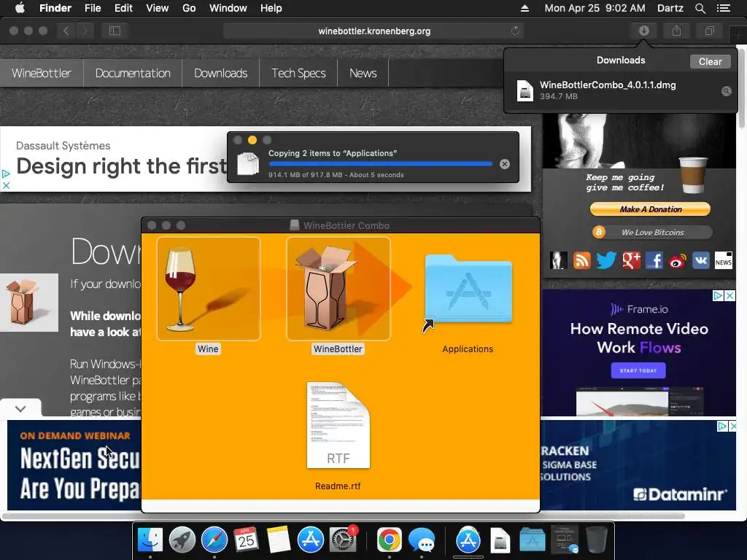Open Messages in the Dock

[x=422, y=540]
